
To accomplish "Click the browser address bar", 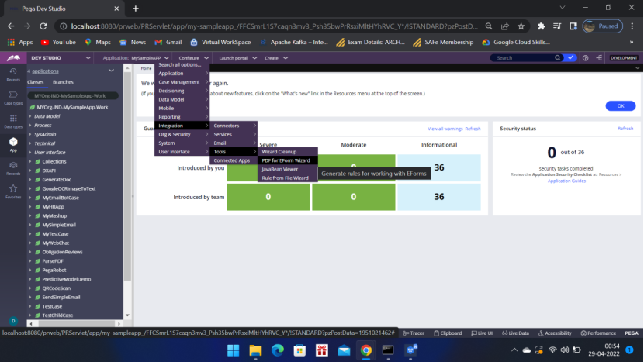I will click(x=273, y=26).
